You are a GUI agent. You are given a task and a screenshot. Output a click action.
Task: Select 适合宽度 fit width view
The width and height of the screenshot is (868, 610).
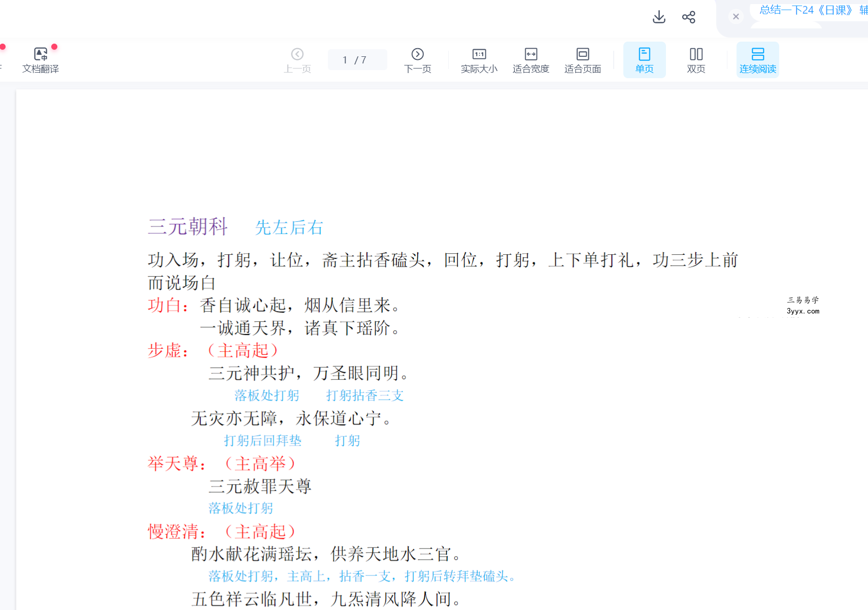coord(531,60)
